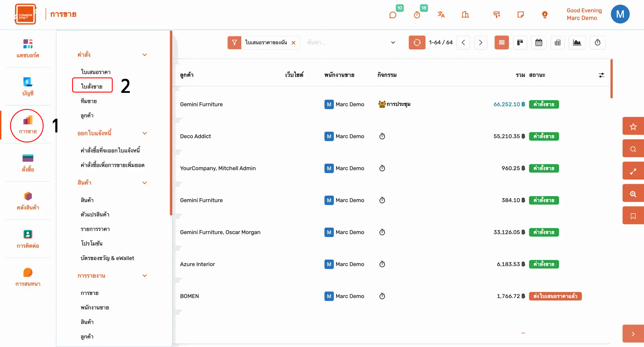The width and height of the screenshot is (644, 347).
Task: Go to next page of records
Action: (481, 43)
